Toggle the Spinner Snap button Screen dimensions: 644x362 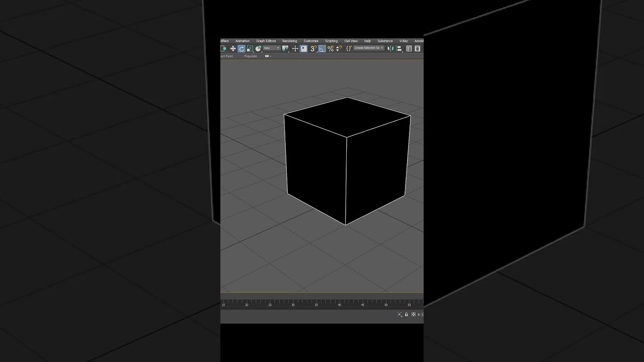[x=339, y=49]
